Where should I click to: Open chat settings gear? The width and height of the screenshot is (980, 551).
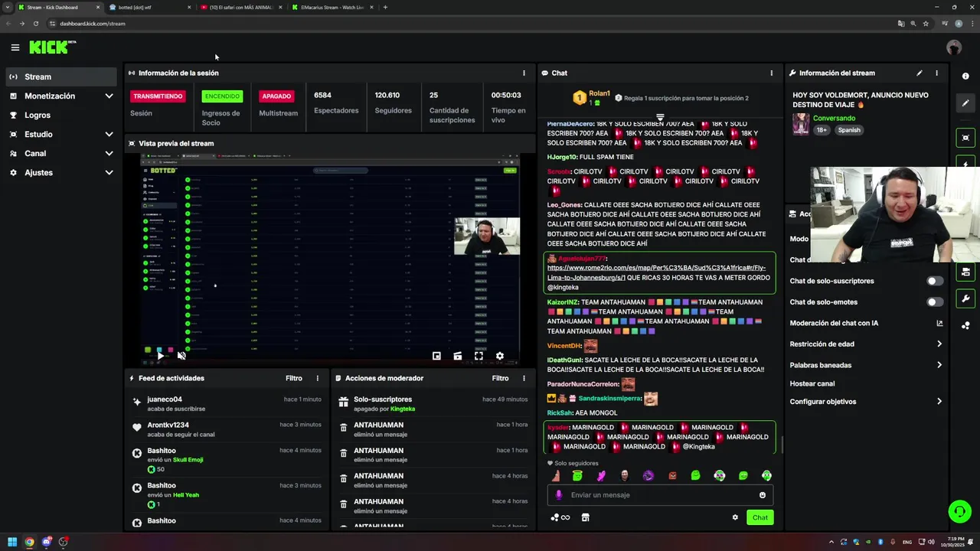pos(735,517)
